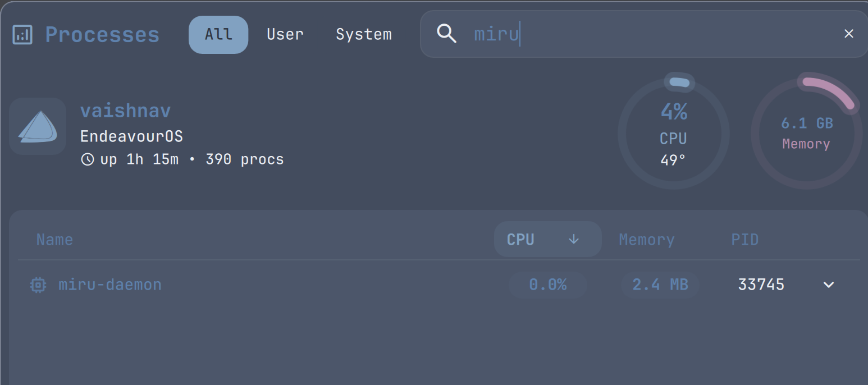Click the 0.0% CPU value
The height and width of the screenshot is (385, 868).
tap(547, 285)
